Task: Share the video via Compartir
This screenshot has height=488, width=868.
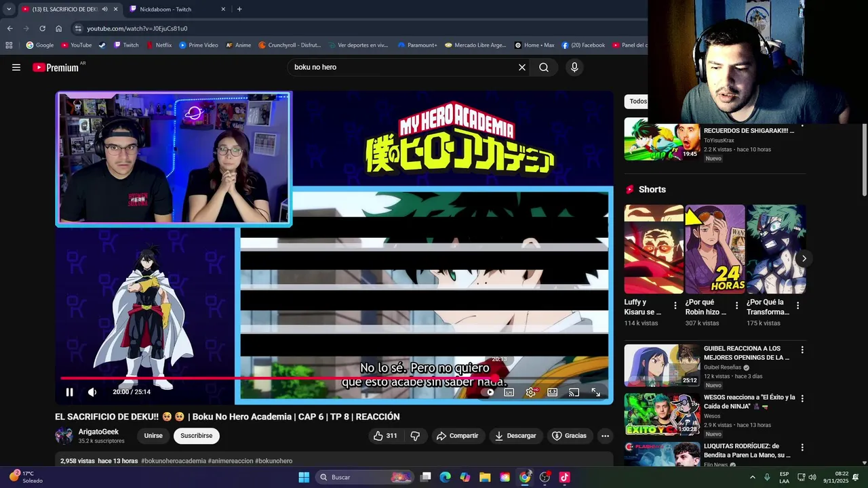Action: tap(457, 436)
